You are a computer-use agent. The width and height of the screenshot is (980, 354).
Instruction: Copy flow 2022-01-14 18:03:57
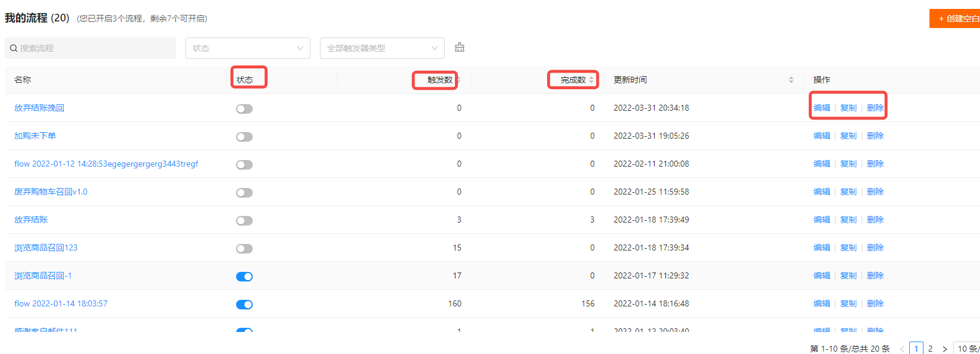[x=849, y=303]
